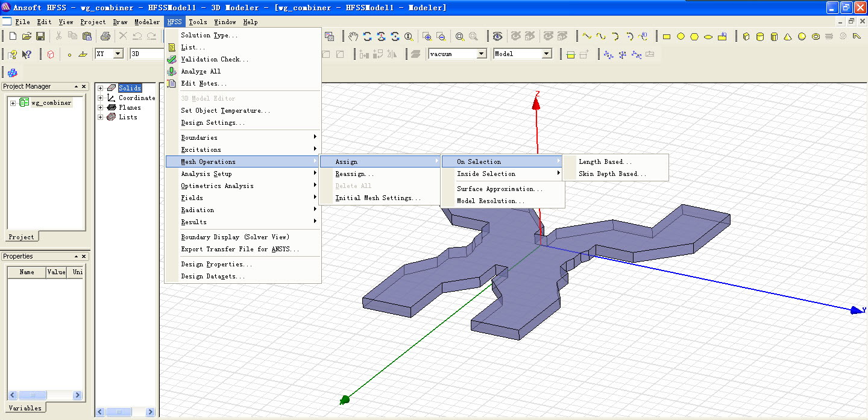Click the Zoom In magnifier icon
This screenshot has width=868, height=420.
427,36
